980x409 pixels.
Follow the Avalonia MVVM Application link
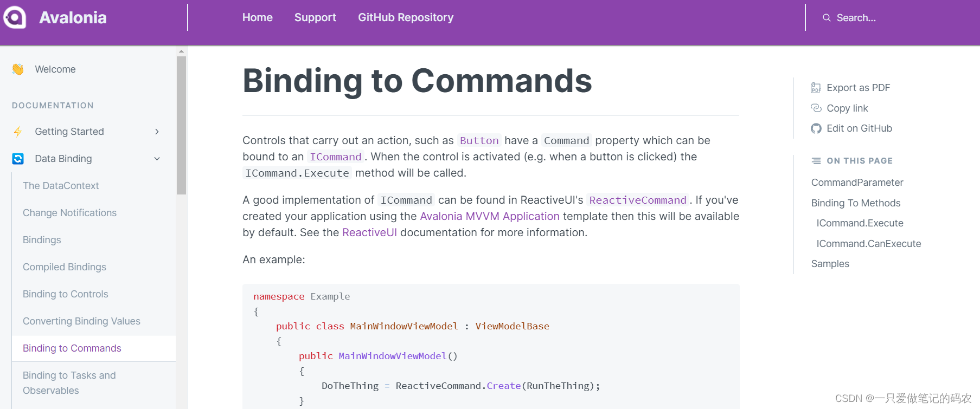tap(490, 216)
